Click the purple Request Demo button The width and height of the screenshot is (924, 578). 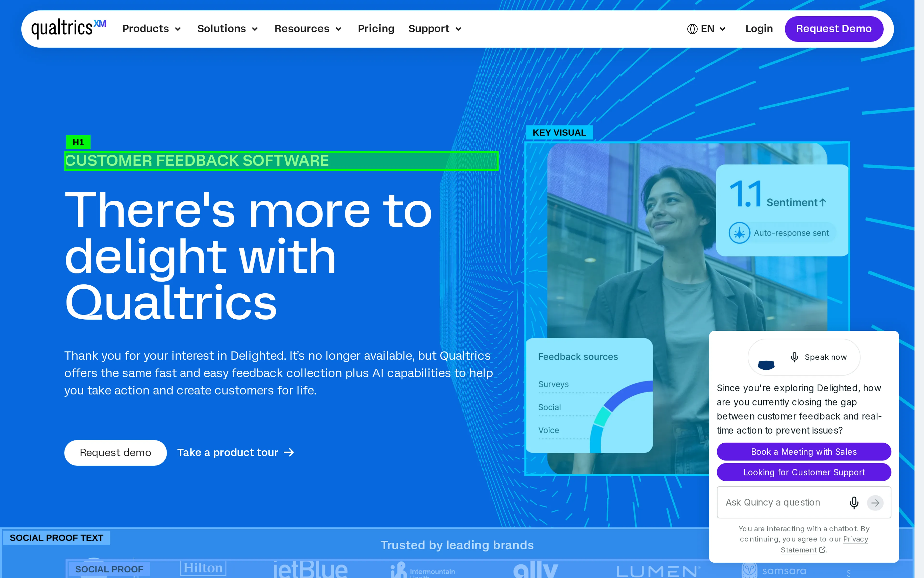coord(834,29)
